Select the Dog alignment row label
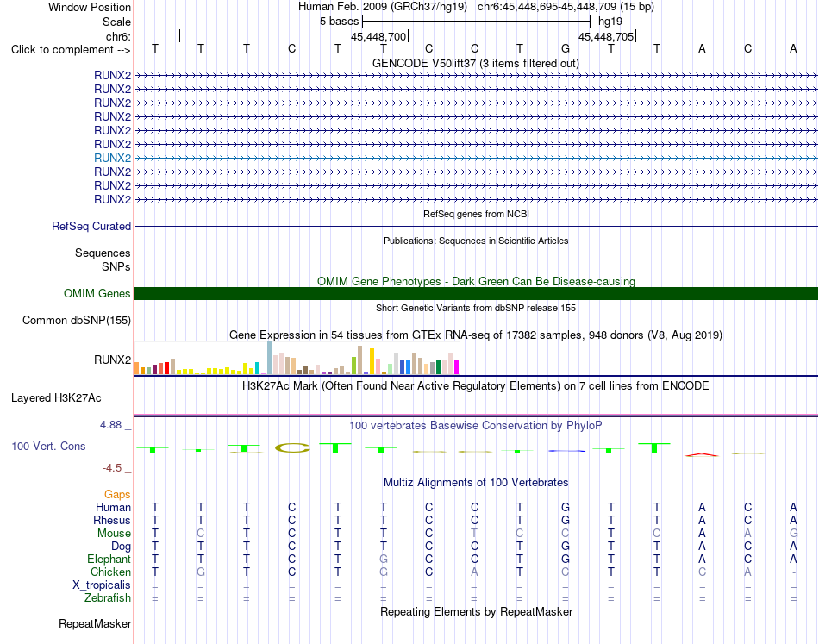This screenshot has height=644, width=819. (121, 547)
